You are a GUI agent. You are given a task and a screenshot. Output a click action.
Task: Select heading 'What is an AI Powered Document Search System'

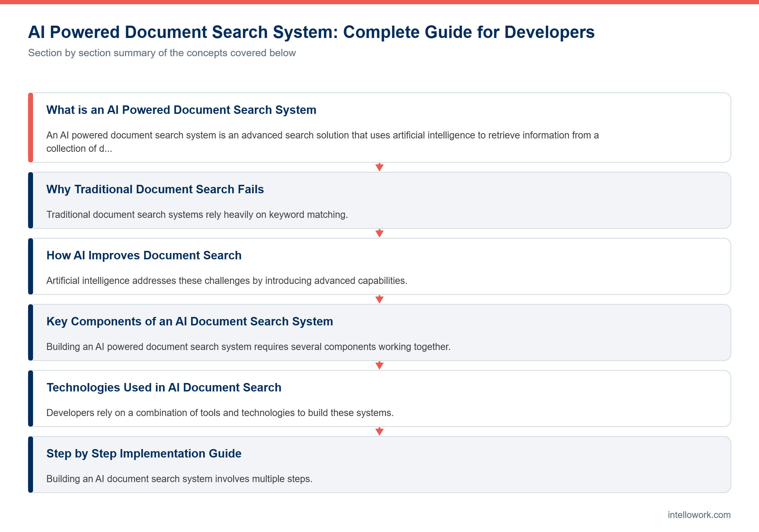181,110
